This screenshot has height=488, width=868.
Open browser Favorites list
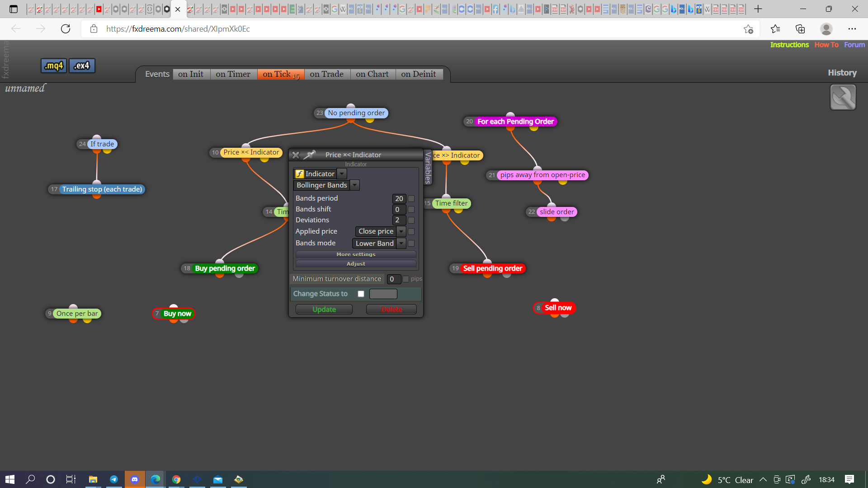[775, 29]
